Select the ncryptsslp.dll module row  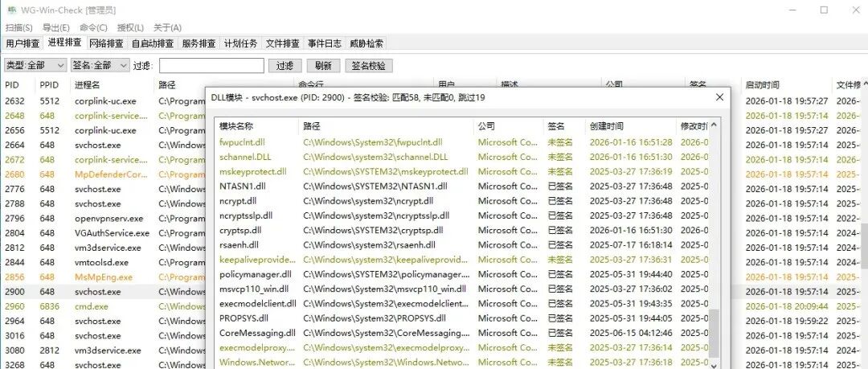463,215
